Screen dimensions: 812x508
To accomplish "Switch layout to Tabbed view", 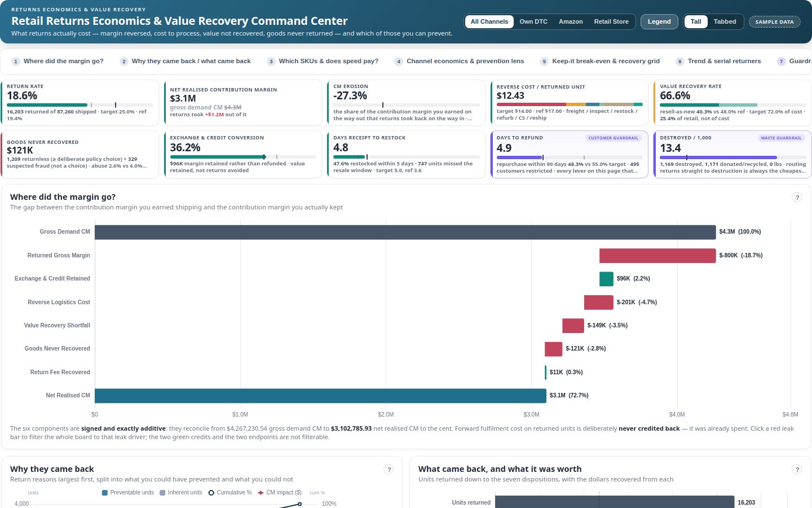I will (725, 21).
